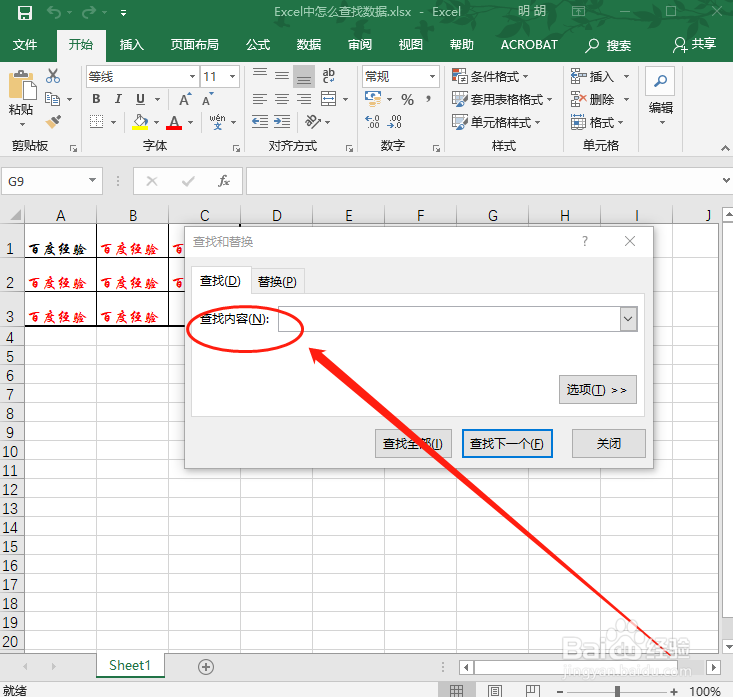
Task: Increase font size with large A icon
Action: (x=185, y=99)
